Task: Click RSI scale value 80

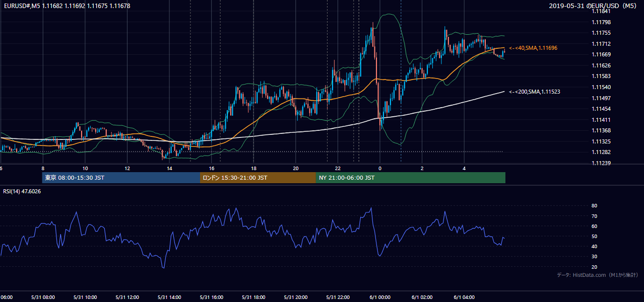Action: point(594,206)
